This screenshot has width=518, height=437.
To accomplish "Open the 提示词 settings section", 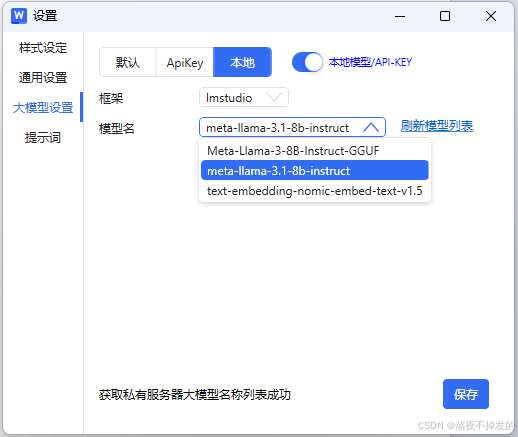I will tap(43, 137).
